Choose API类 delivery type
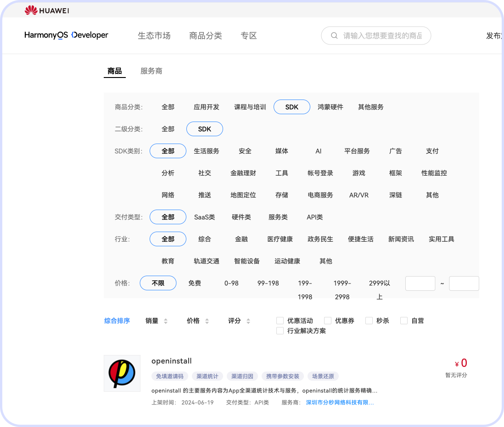 (315, 217)
